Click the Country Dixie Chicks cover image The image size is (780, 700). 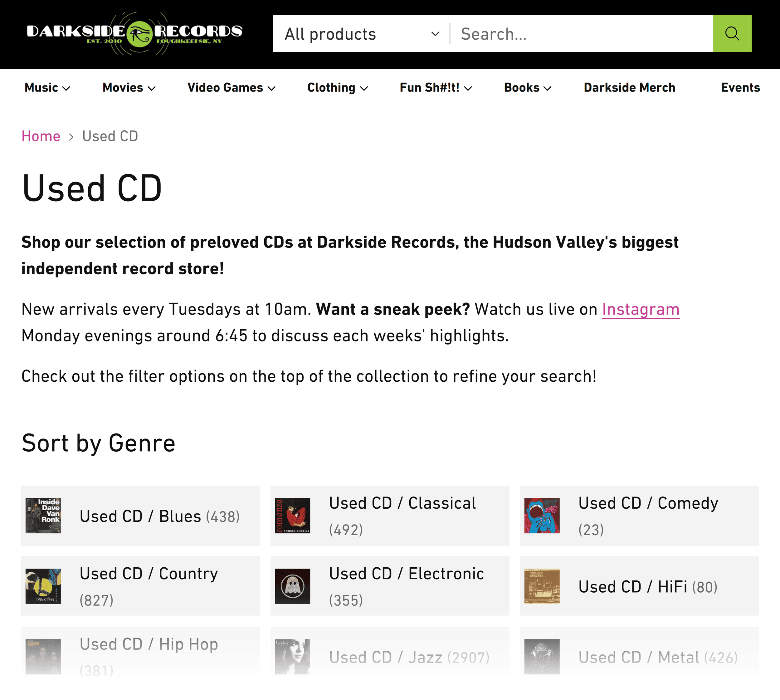[x=43, y=586]
